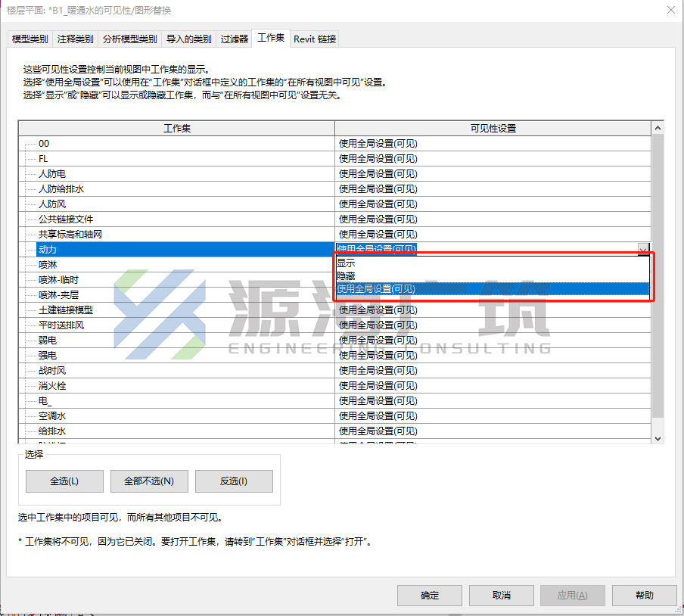Choose 显示 in the dropdown list

point(493,263)
